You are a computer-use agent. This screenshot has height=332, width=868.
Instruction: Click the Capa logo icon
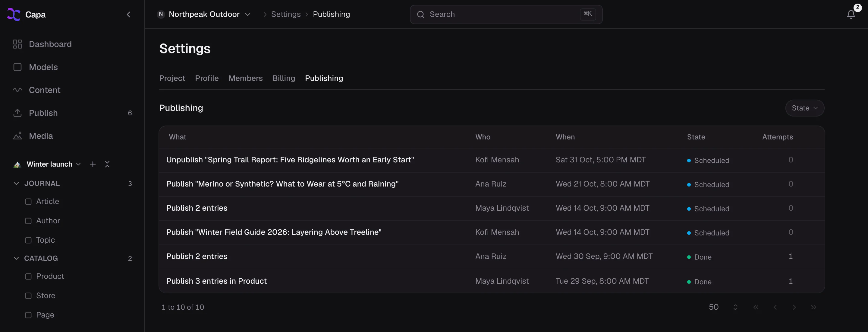coord(14,14)
